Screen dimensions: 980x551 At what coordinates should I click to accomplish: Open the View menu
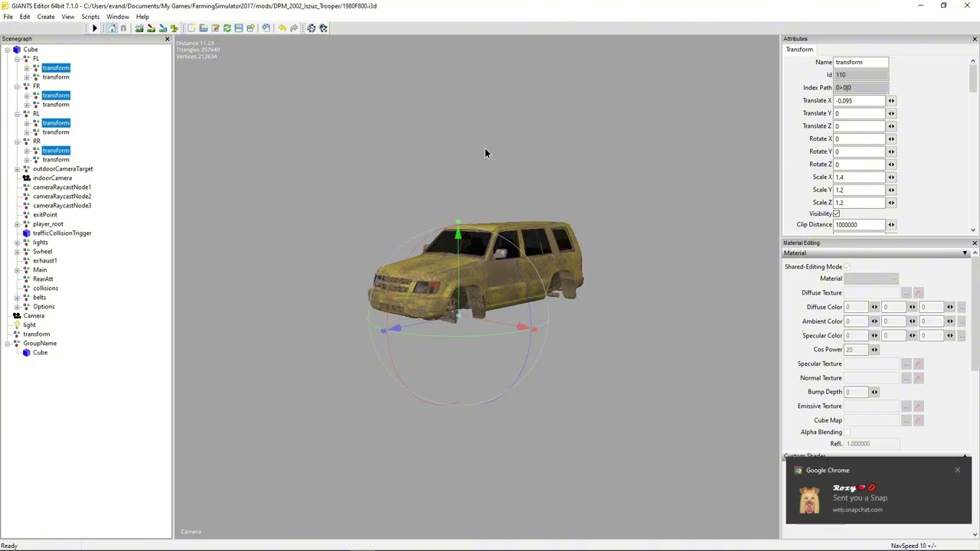click(x=68, y=17)
